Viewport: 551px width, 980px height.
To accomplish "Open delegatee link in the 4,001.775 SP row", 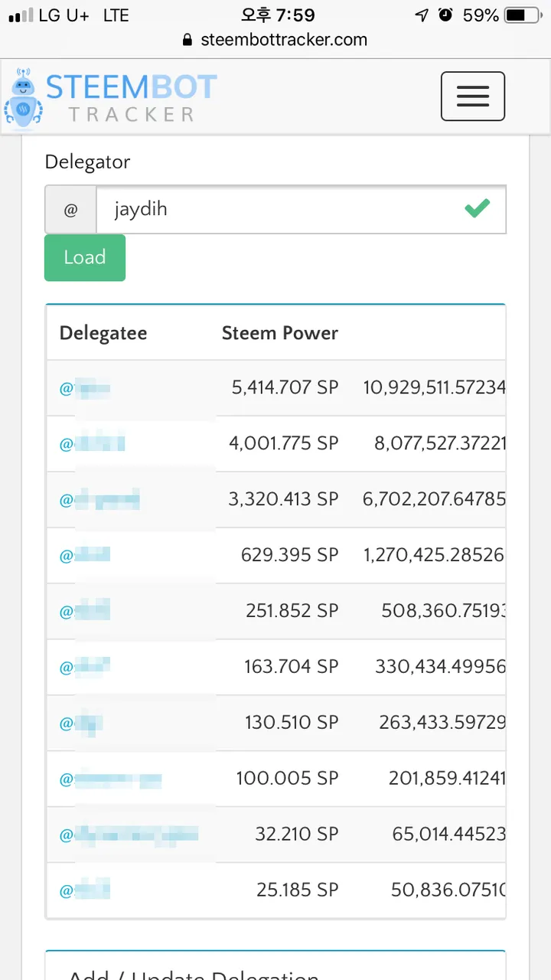I will (x=92, y=443).
